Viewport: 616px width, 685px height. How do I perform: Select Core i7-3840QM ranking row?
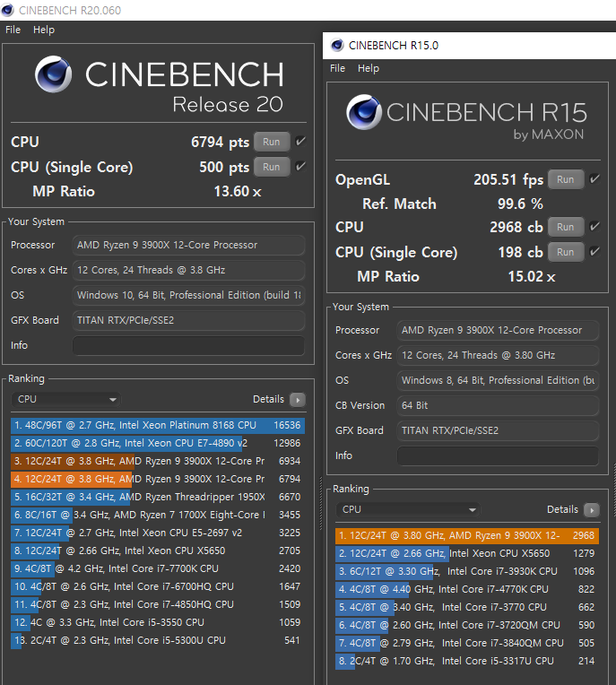(x=467, y=643)
